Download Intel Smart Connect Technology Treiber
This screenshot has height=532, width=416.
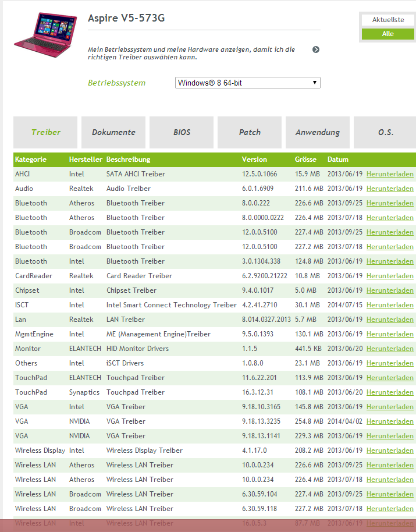(x=390, y=305)
